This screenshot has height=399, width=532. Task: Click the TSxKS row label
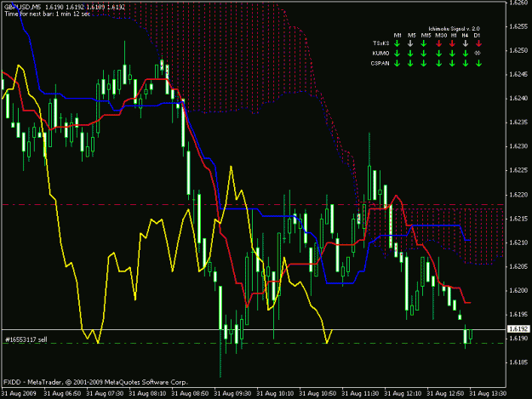tap(381, 43)
